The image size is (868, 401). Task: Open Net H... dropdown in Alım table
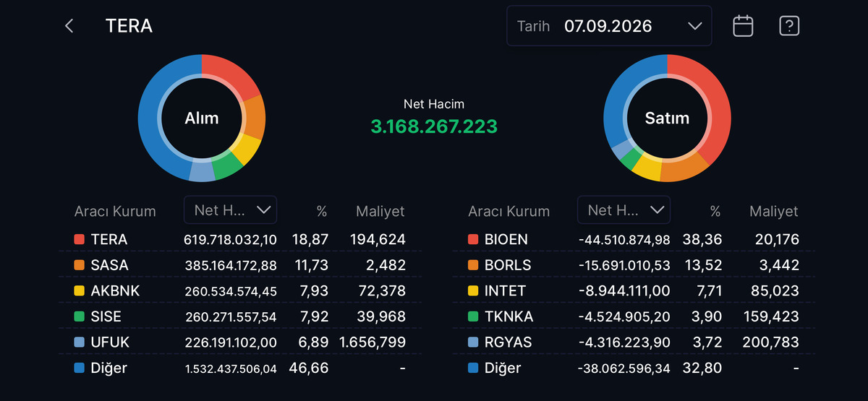click(231, 210)
